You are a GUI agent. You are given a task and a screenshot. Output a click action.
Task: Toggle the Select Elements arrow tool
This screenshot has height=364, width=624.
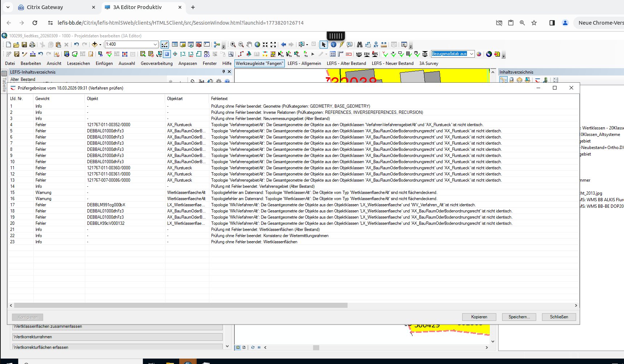point(324,45)
